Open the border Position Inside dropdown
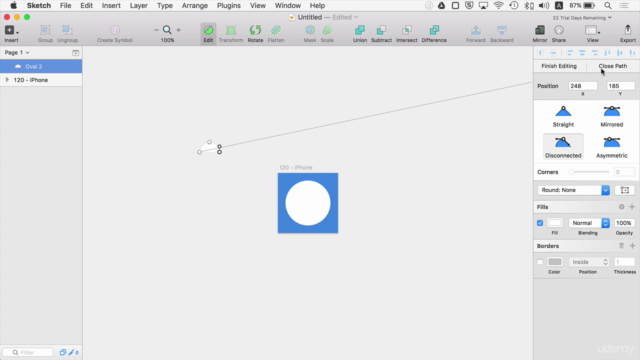Image resolution: width=640 pixels, height=360 pixels. tap(589, 262)
